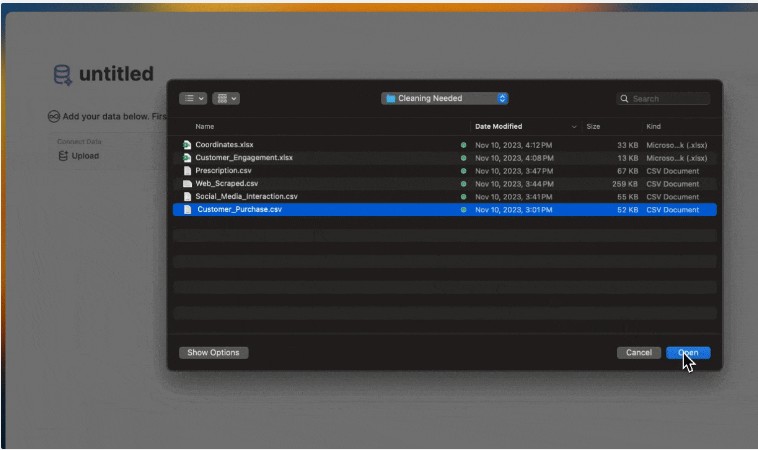Click the green sync status dot for Coordinates.xlsx
The height and width of the screenshot is (450, 758).
(463, 145)
